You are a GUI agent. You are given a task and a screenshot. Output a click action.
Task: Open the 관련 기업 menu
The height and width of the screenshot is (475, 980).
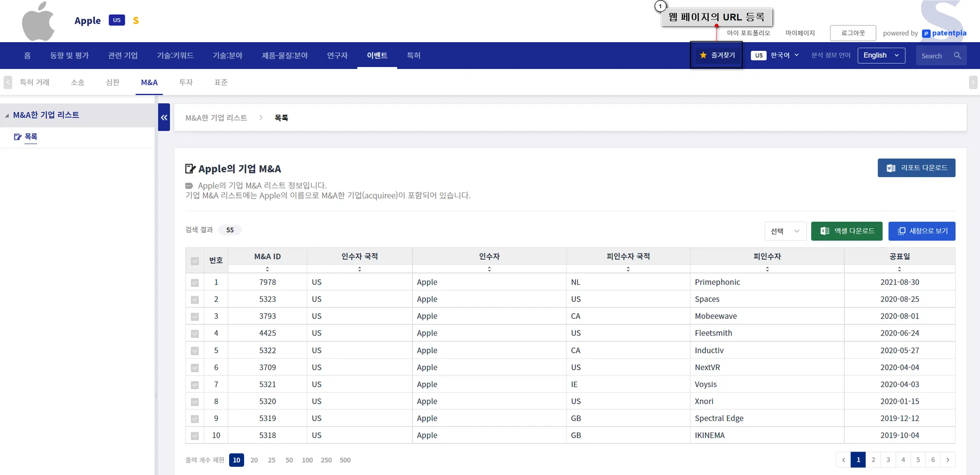123,55
